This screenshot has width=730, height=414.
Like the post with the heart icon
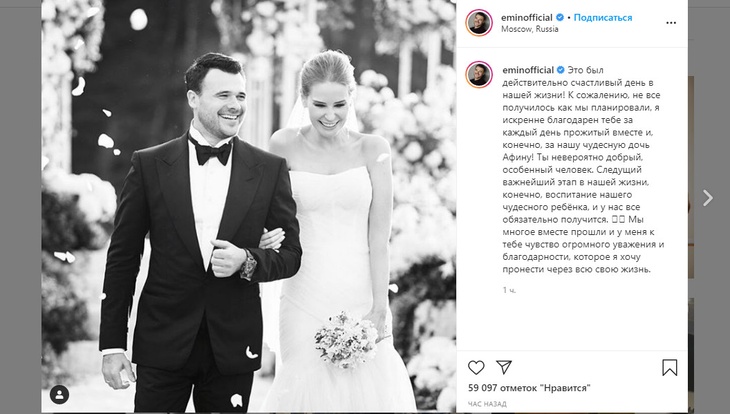(476, 366)
